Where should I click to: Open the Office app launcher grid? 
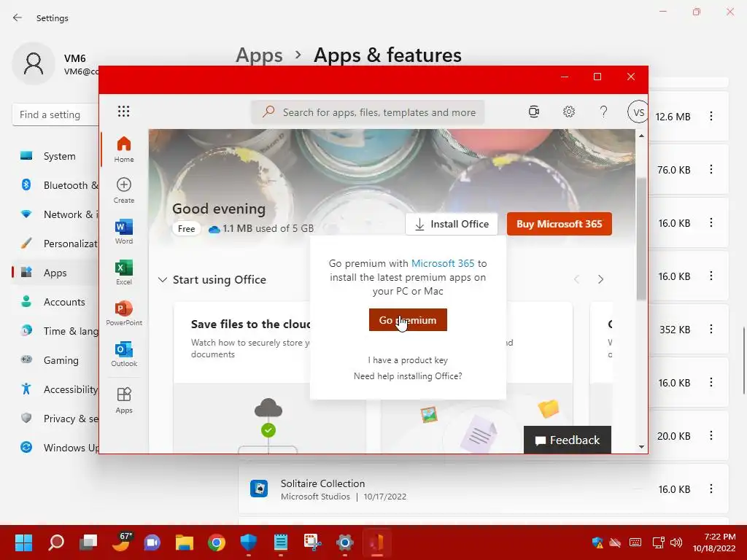pos(123,112)
